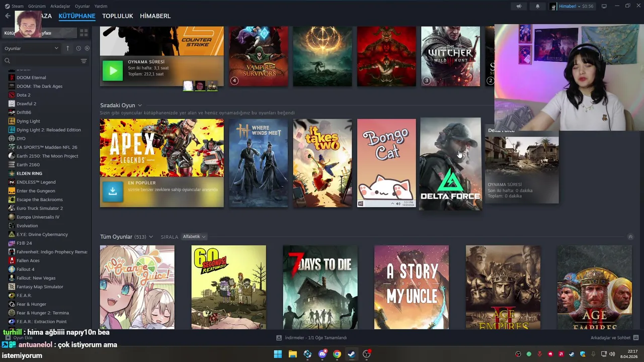Open the Oyunlar menu in menu bar
This screenshot has width=644, height=362.
point(83,6)
